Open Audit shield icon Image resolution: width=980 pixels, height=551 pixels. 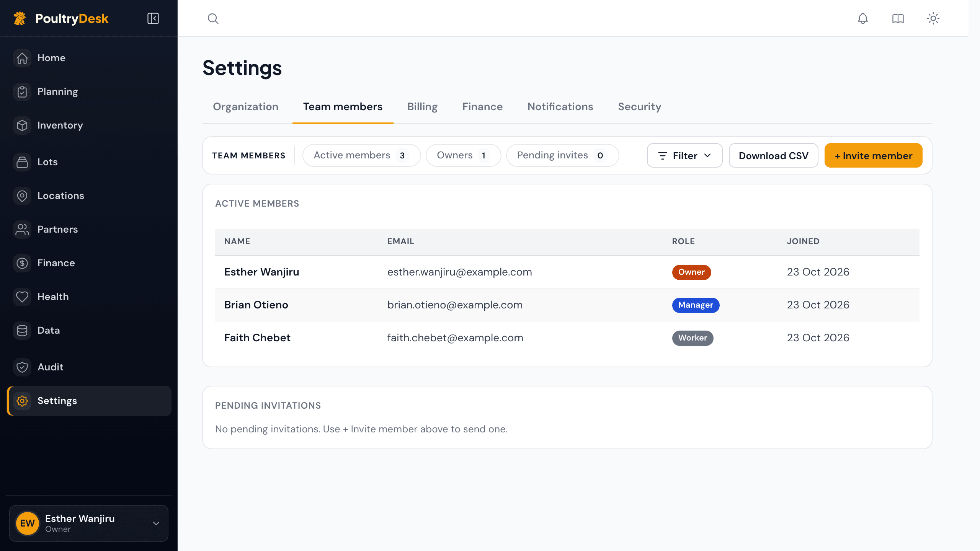point(22,367)
